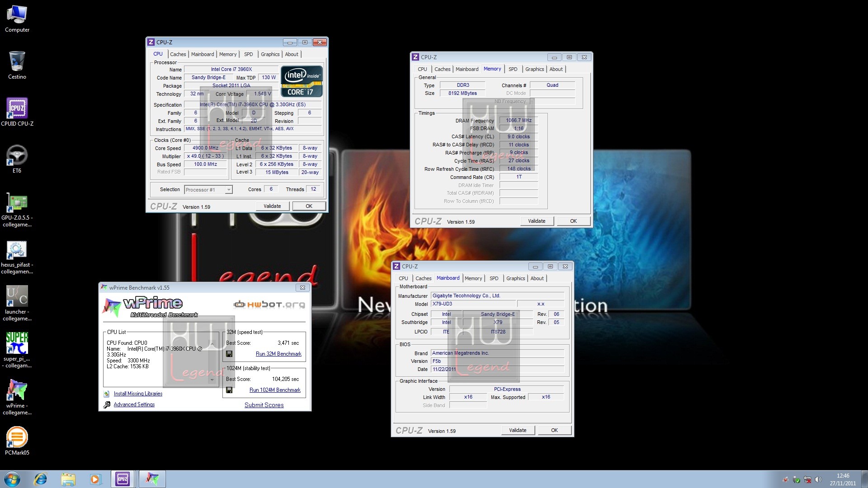
Task: Click the Submit Scores link
Action: pos(264,405)
